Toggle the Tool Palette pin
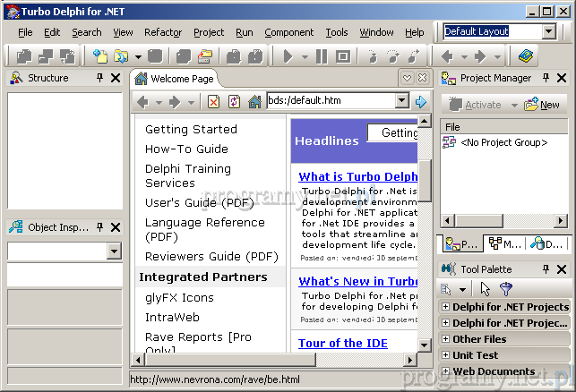The width and height of the screenshot is (576, 392). 546,269
